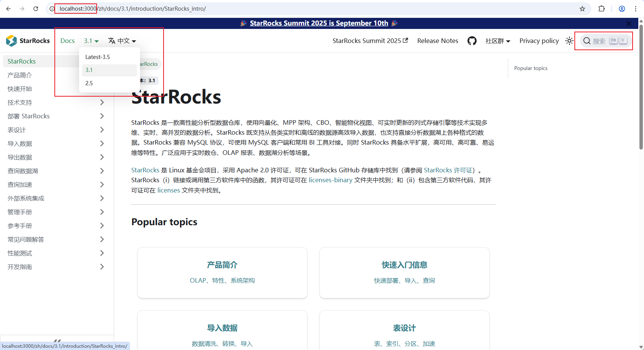
Task: Open 快速开始 in the sidebar
Action: (x=20, y=89)
